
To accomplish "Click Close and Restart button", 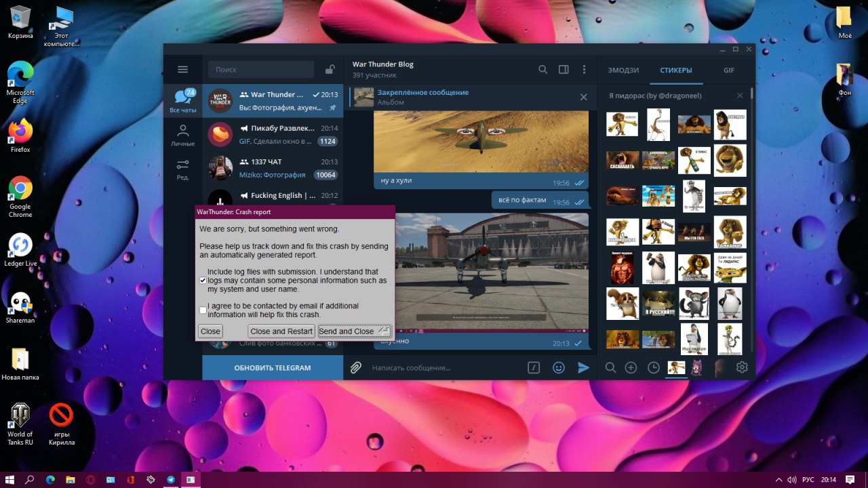I will pyautogui.click(x=281, y=331).
